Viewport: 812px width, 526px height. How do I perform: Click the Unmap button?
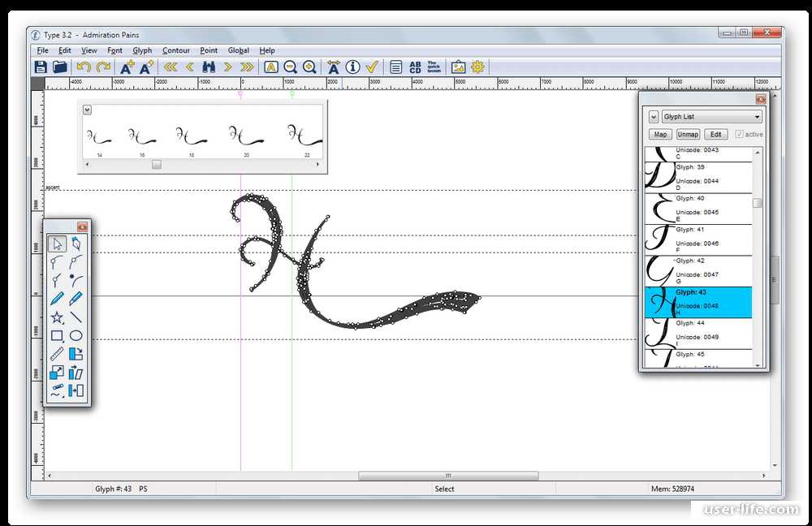click(x=688, y=134)
